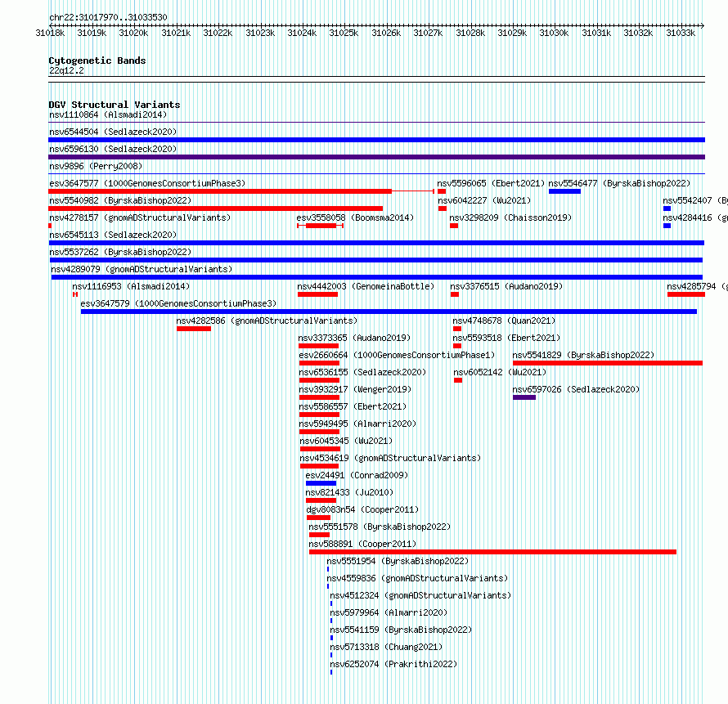
Task: Open the nsv6042227 (Wu2021) variant label
Action: pos(484,200)
